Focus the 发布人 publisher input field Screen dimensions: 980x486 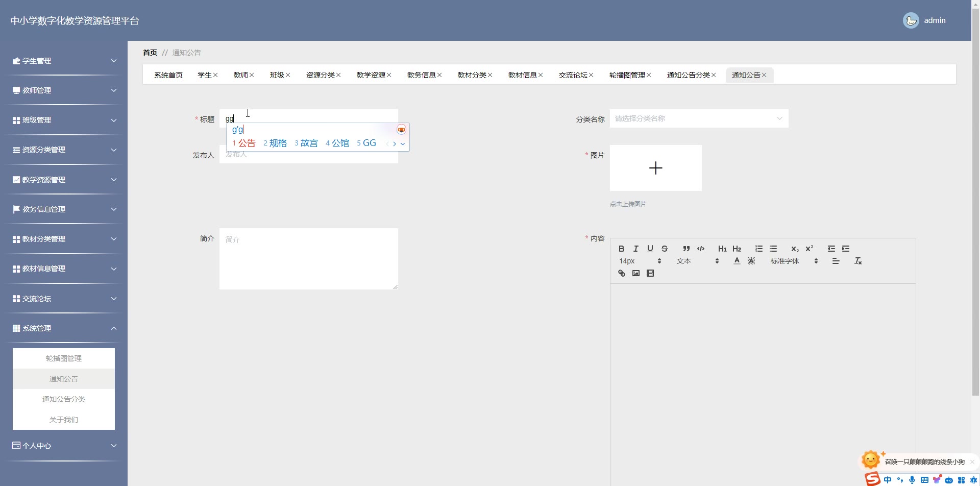coord(309,155)
